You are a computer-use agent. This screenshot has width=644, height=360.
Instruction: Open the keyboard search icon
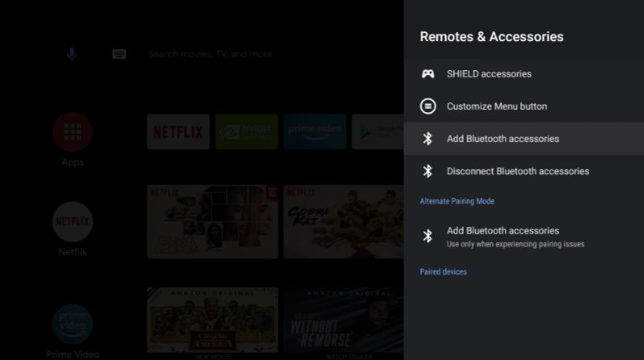pyautogui.click(x=119, y=54)
